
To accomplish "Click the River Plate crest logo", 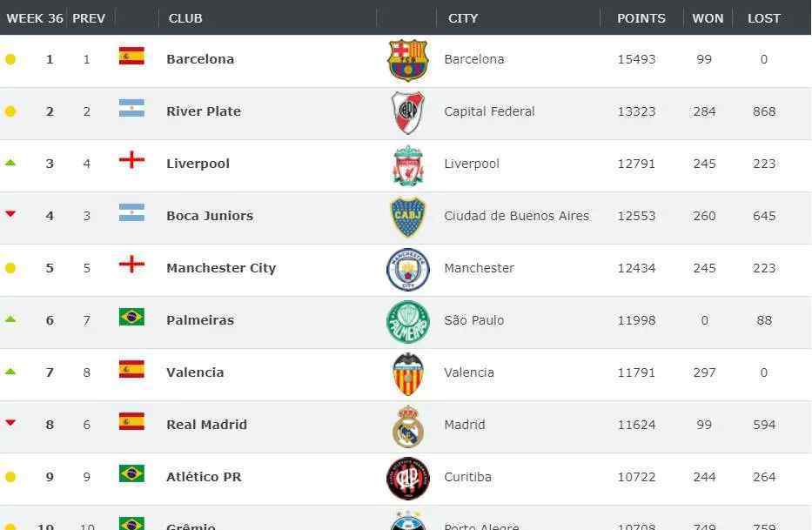I will coord(408,112).
